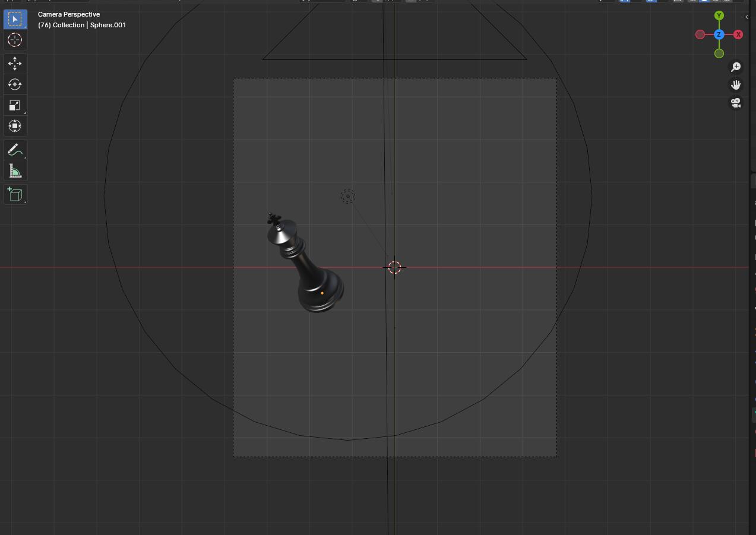This screenshot has width=756, height=535.
Task: Choose the Measure ruler tool
Action: tap(15, 172)
